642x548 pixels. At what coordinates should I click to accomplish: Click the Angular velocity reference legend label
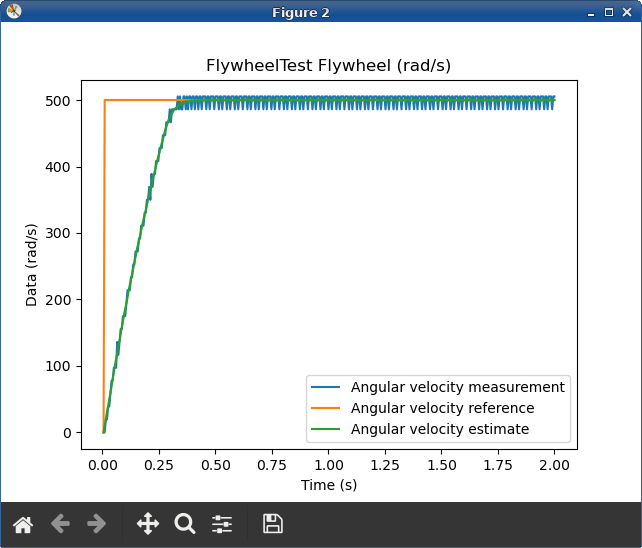pyautogui.click(x=443, y=408)
